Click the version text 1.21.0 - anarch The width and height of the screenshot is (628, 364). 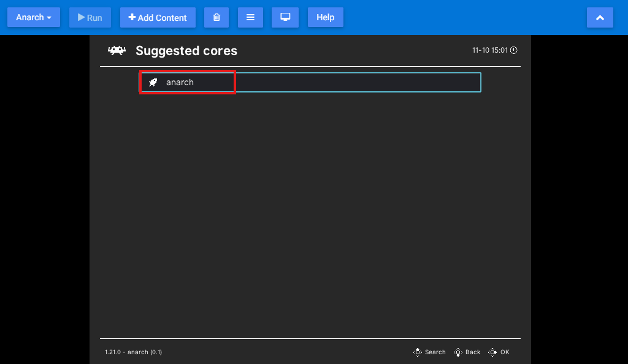pyautogui.click(x=133, y=352)
